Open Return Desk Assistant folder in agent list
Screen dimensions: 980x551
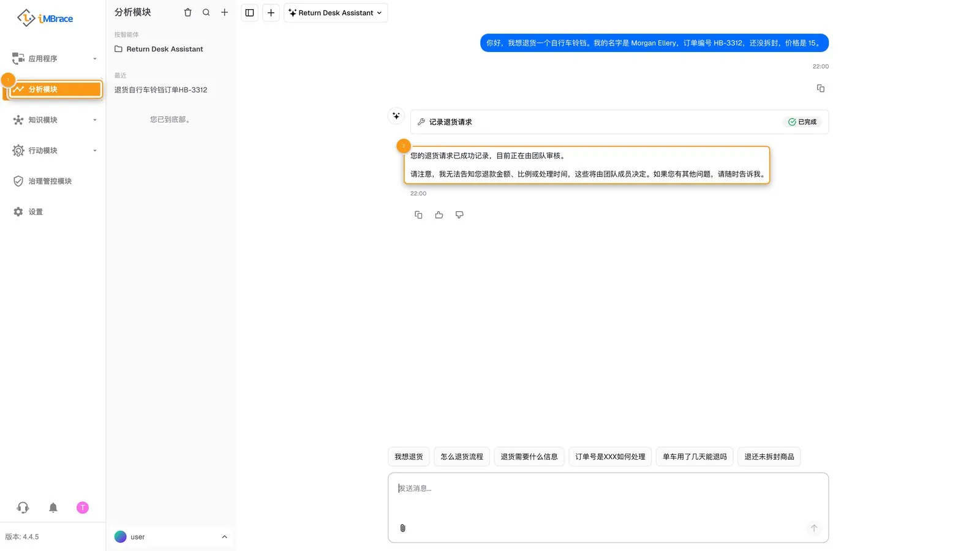coord(159,49)
